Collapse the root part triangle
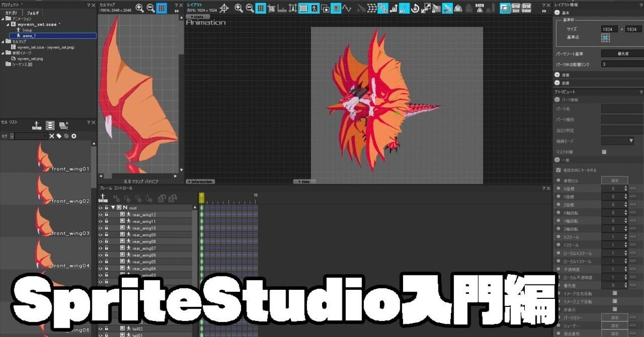 [x=113, y=207]
